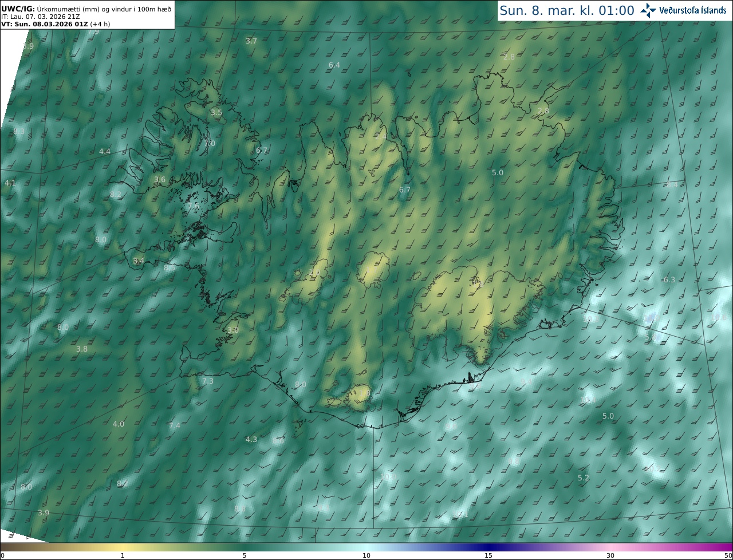Click the 5.2 value on the map
The width and height of the screenshot is (733, 560).
[x=584, y=477]
